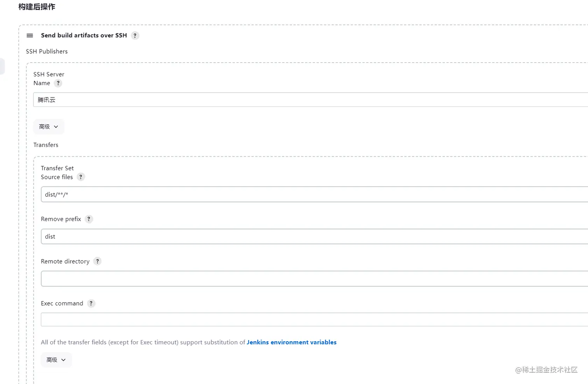The width and height of the screenshot is (588, 384).
Task: Click the SSH Publishers label
Action: tap(47, 51)
